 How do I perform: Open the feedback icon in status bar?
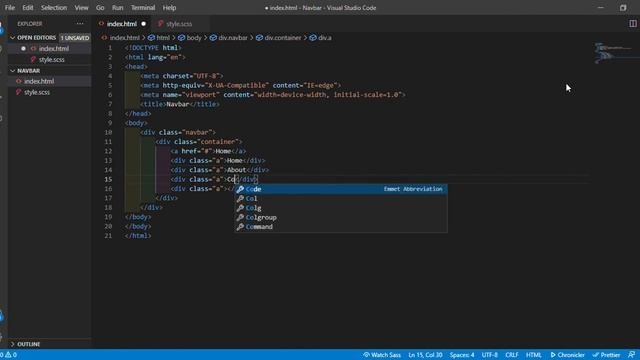[631, 355]
